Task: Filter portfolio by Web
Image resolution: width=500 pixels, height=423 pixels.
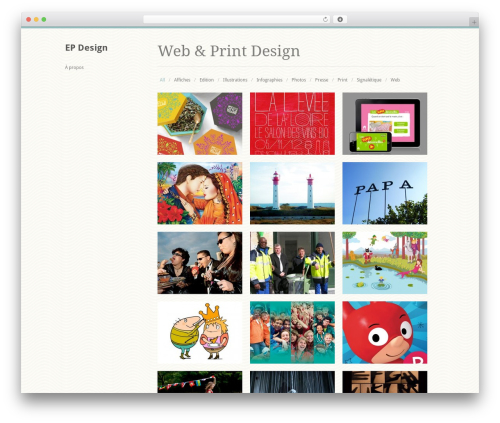Action: pos(395,80)
